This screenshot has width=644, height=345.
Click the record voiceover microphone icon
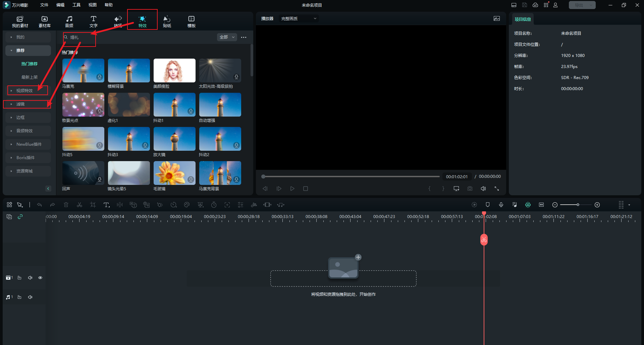(x=501, y=205)
